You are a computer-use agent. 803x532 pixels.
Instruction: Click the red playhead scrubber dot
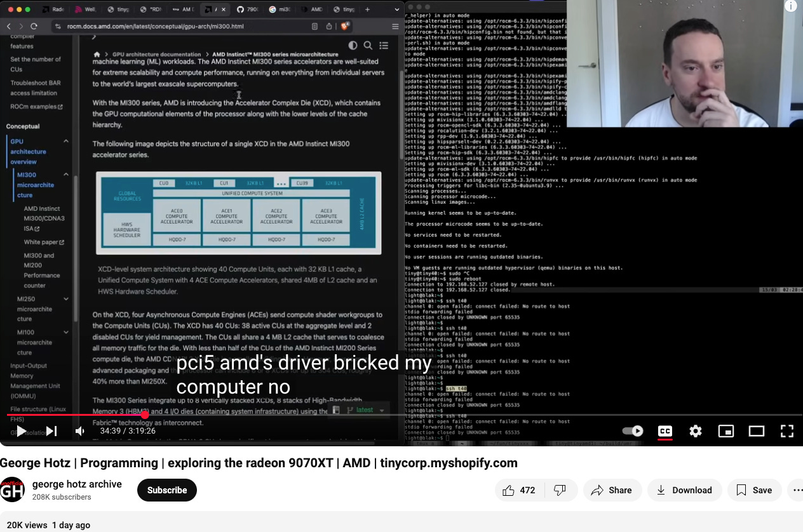pos(145,415)
